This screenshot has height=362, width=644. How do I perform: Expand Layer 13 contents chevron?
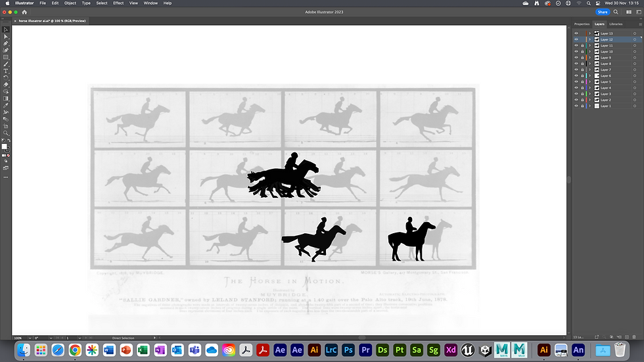coord(590,34)
